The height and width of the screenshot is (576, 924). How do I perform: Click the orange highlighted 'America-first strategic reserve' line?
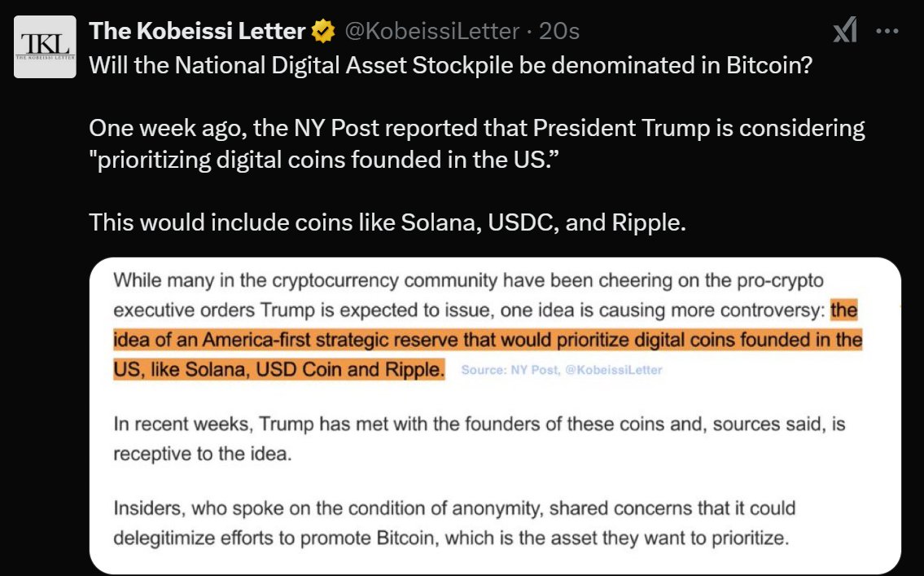click(x=488, y=341)
